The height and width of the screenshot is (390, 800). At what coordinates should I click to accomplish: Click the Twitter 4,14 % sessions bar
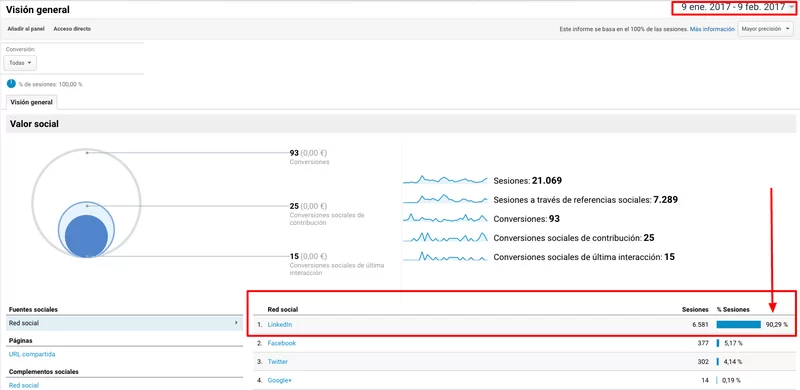point(717,361)
